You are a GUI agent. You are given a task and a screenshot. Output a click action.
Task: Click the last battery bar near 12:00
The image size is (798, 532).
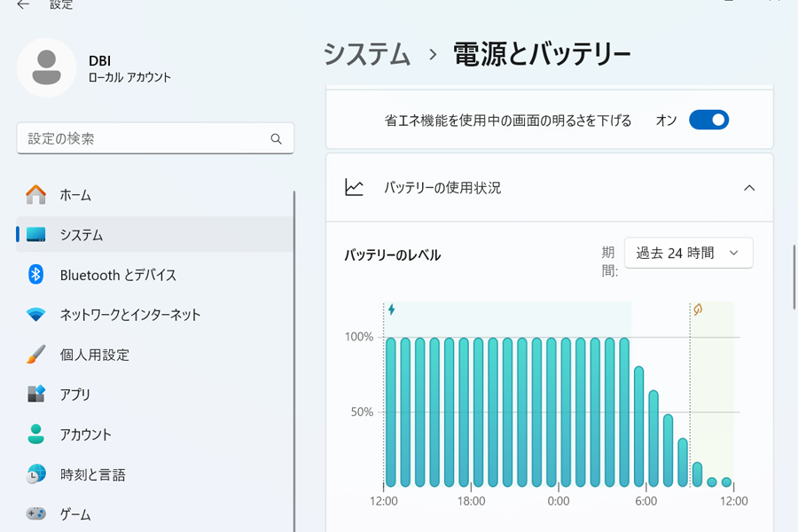click(727, 482)
